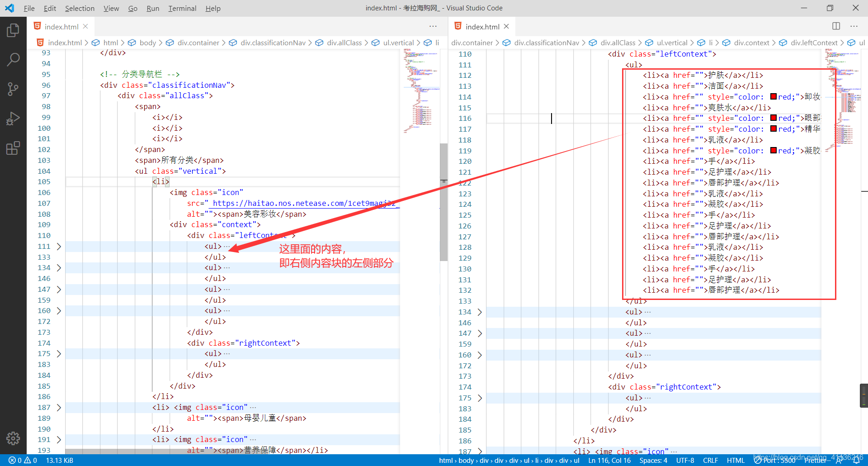Viewport: 868px width, 466px height.
Task: Open the Go menu
Action: click(x=132, y=8)
